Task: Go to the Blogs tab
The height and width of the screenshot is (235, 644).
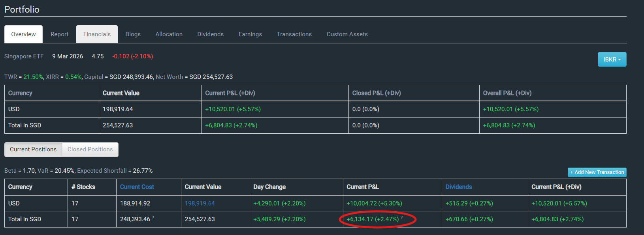Action: (133, 34)
